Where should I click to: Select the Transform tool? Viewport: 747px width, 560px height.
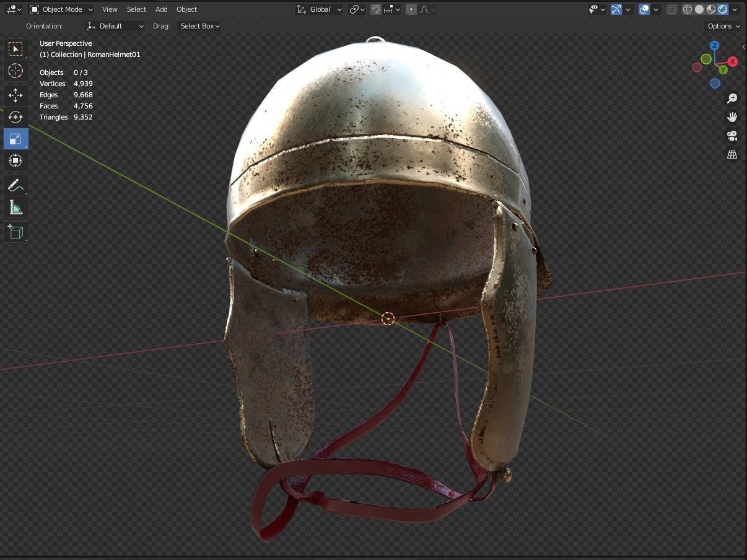click(x=15, y=160)
